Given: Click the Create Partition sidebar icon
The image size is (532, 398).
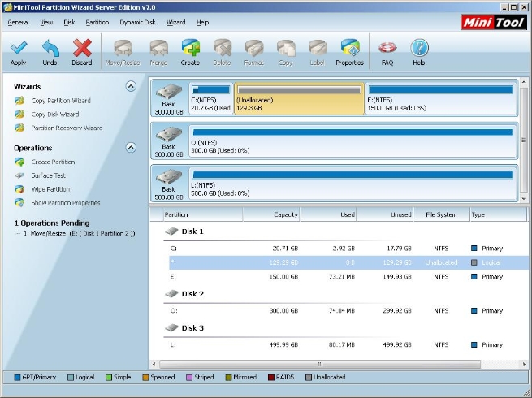Looking at the screenshot, I should 19,162.
